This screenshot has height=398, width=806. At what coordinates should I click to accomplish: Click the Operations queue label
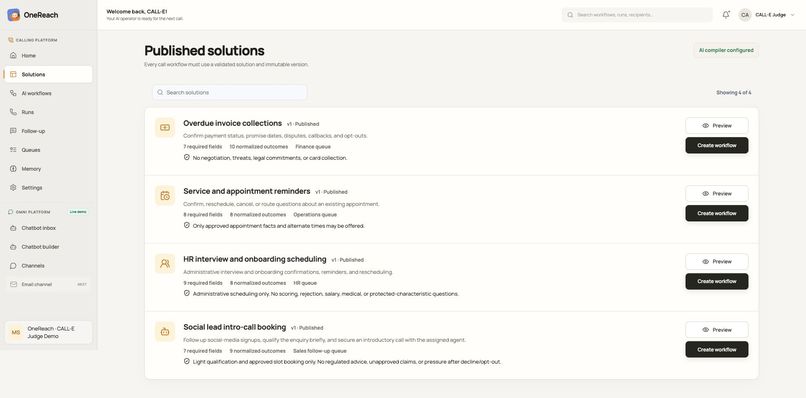(x=315, y=214)
